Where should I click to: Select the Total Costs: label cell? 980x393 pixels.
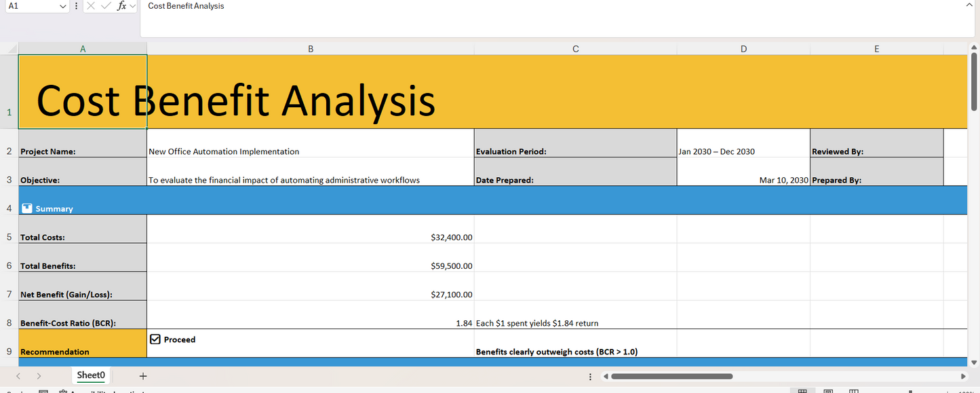(x=83, y=229)
